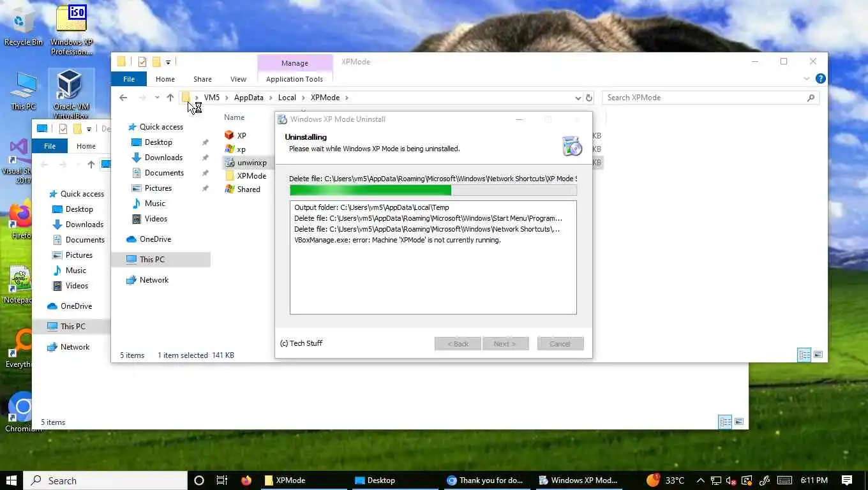Click the New folder quick access toolbar icon
Viewport: 868px width, 490px height.
coord(156,62)
